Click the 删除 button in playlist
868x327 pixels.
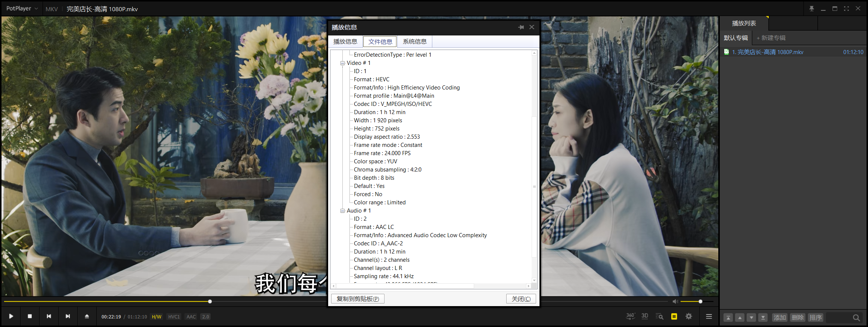click(x=797, y=318)
